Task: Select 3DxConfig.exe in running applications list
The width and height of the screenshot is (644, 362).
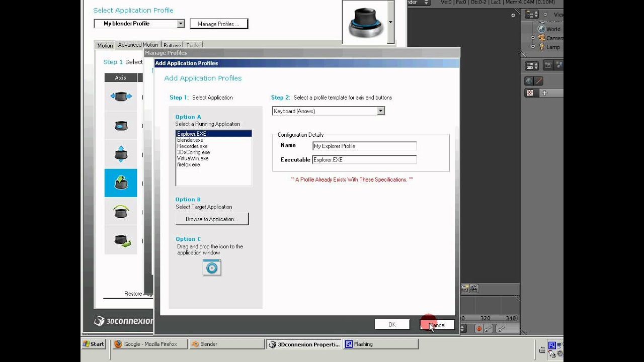Action: (x=214, y=152)
